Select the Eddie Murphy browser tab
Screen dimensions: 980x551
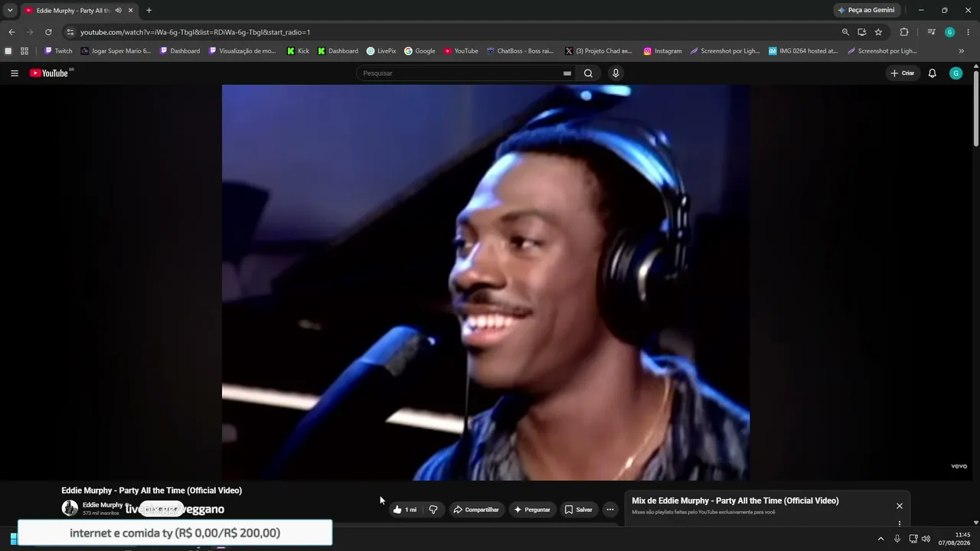(x=79, y=11)
